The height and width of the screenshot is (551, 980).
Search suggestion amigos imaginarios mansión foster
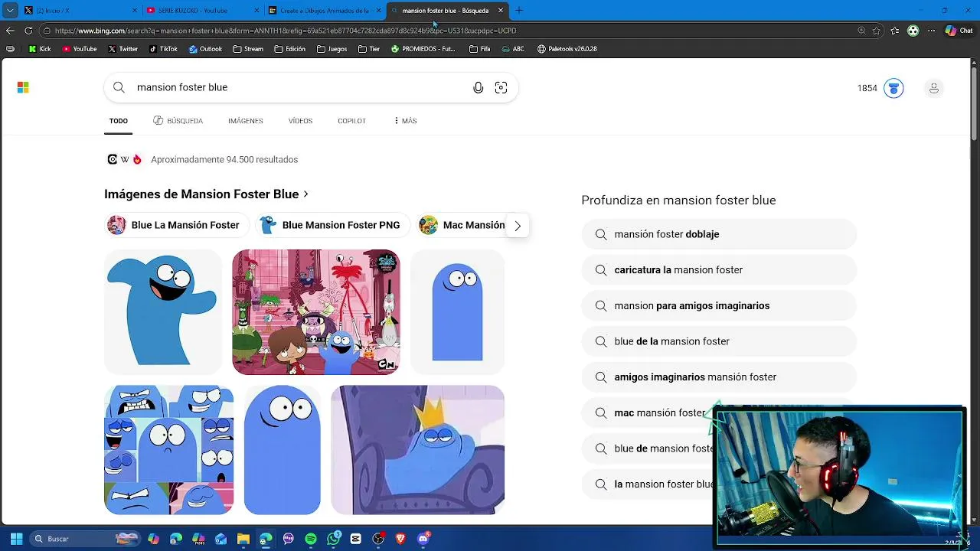[x=719, y=377]
